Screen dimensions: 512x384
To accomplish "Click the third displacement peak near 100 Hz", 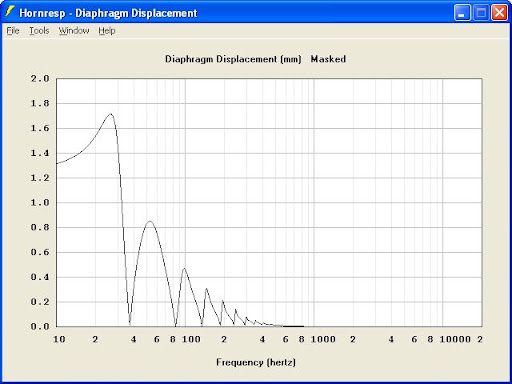I will [184, 268].
